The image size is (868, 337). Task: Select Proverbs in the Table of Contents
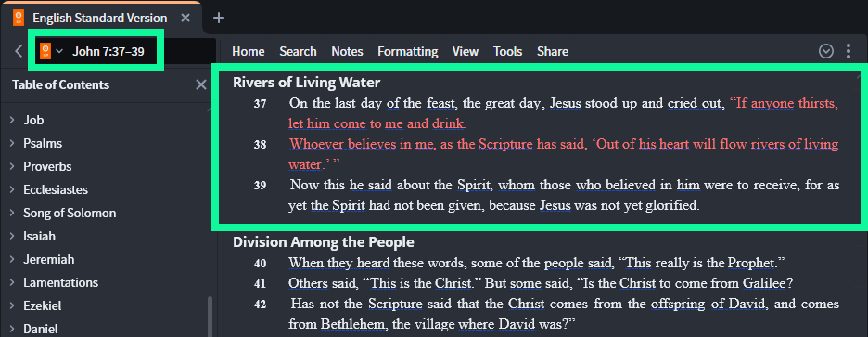click(x=47, y=167)
